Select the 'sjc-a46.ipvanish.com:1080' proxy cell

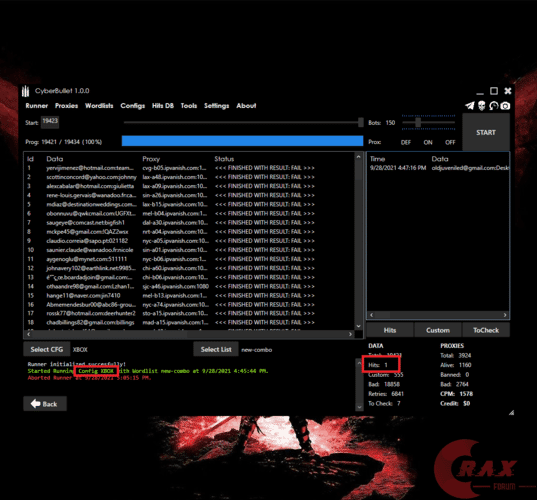point(176,286)
